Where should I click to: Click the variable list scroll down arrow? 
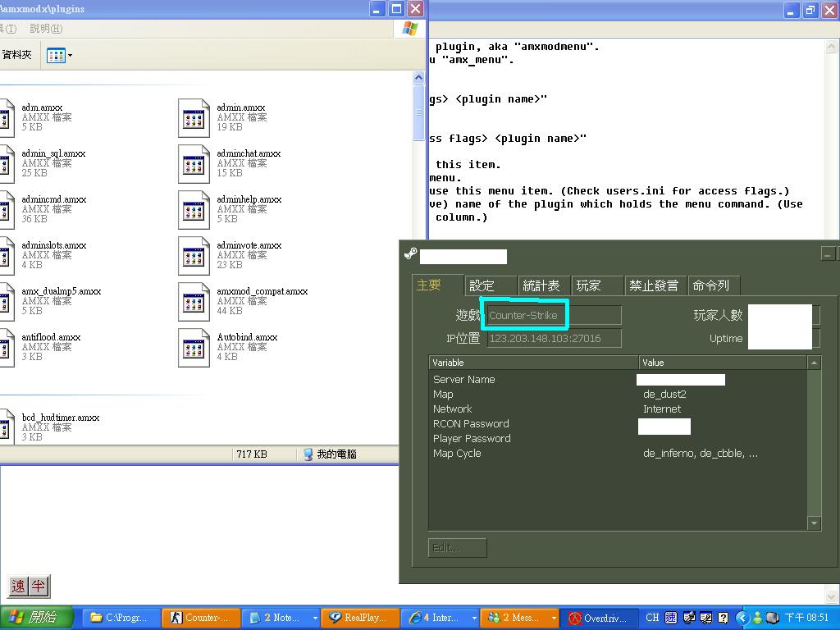[814, 523]
